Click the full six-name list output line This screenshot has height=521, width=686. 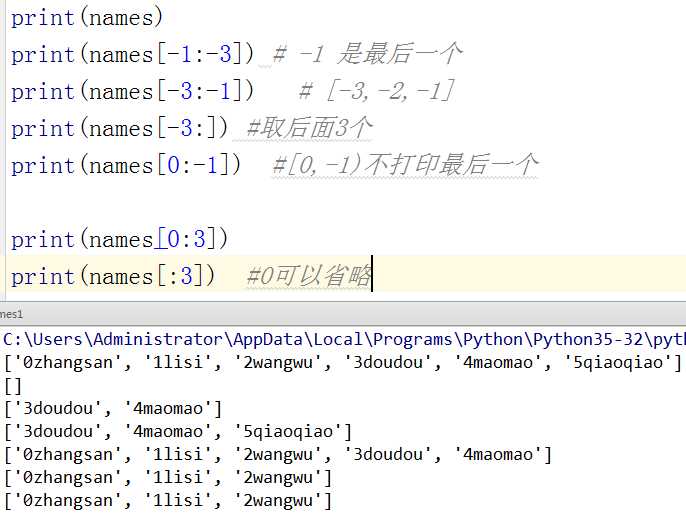tap(343, 363)
